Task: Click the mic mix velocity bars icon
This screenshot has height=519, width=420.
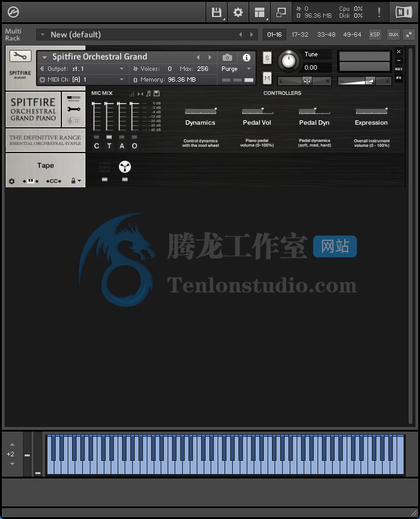Action: pos(132,94)
